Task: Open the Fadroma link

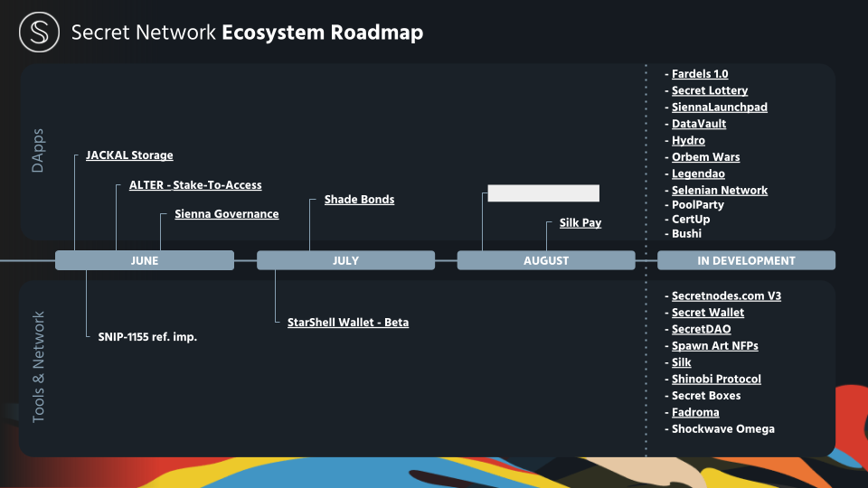Action: coord(695,412)
